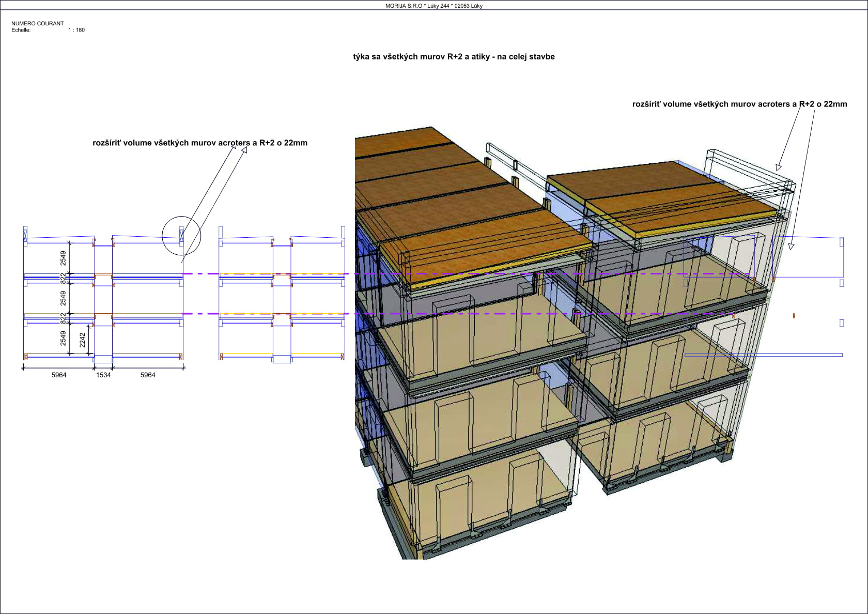This screenshot has height=614, width=868.
Task: Click the right annotation 'rozšíriť volume' text
Action: click(x=739, y=104)
